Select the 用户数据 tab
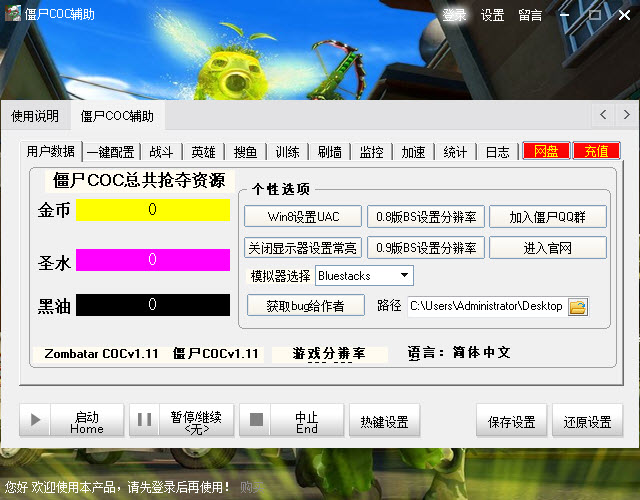This screenshot has width=640, height=500. (51, 151)
